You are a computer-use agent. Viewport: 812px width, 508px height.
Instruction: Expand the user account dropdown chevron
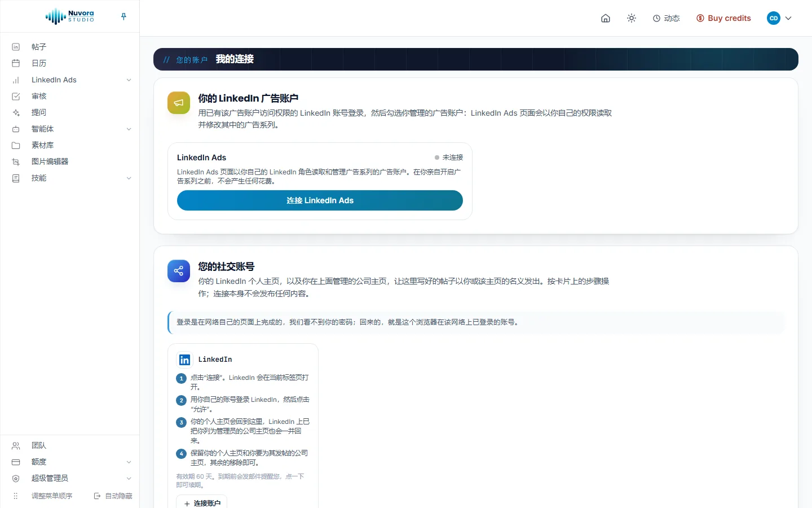(788, 18)
